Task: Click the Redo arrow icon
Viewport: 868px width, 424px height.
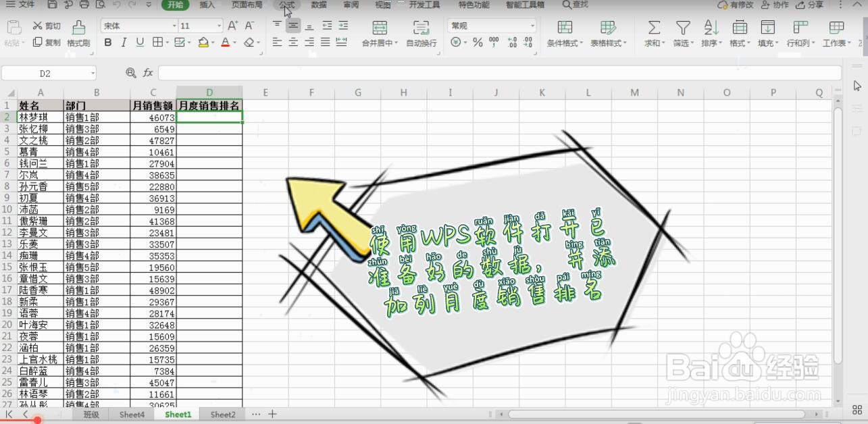Action: pos(134,5)
